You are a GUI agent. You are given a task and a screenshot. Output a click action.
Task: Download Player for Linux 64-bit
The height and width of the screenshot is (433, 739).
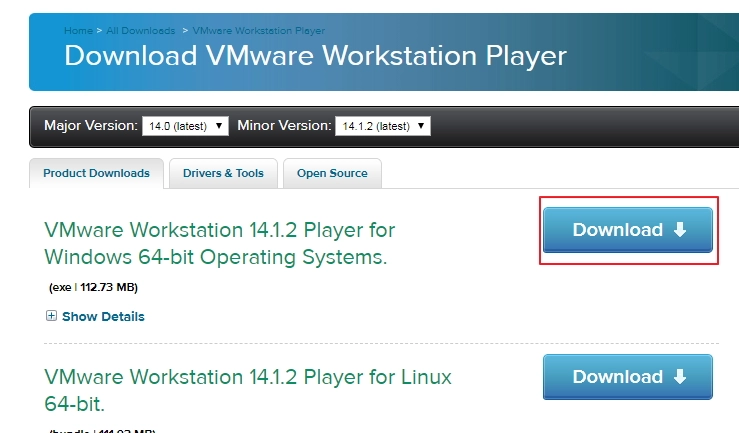(x=627, y=377)
